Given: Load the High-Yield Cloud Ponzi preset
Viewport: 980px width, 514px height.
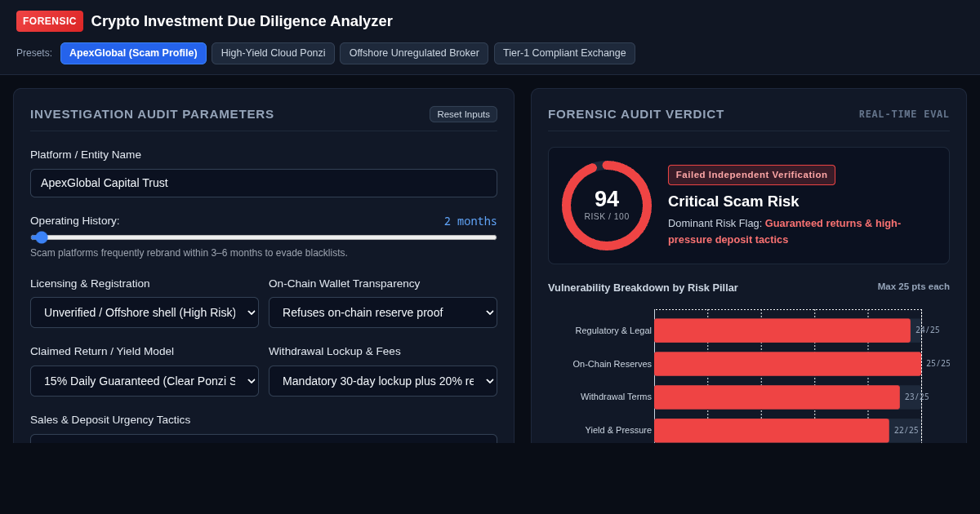Looking at the screenshot, I should click(x=273, y=53).
